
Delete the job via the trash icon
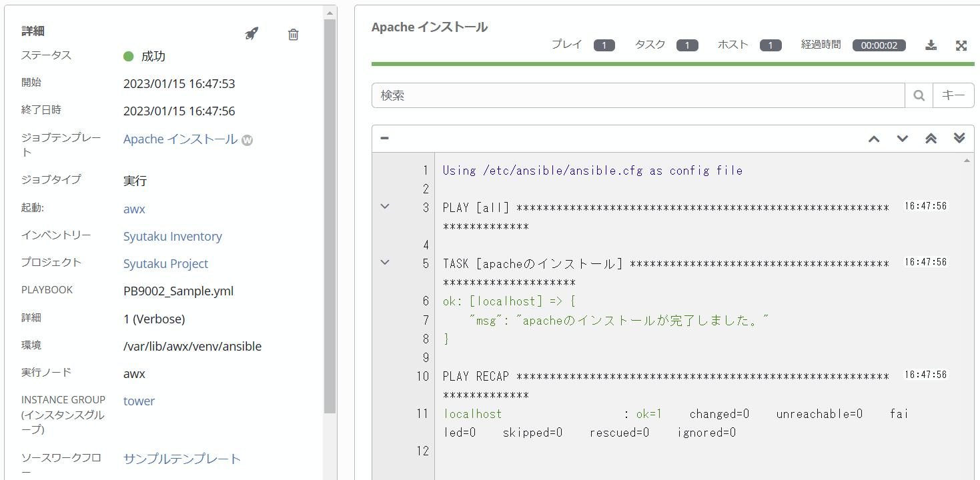[x=292, y=34]
